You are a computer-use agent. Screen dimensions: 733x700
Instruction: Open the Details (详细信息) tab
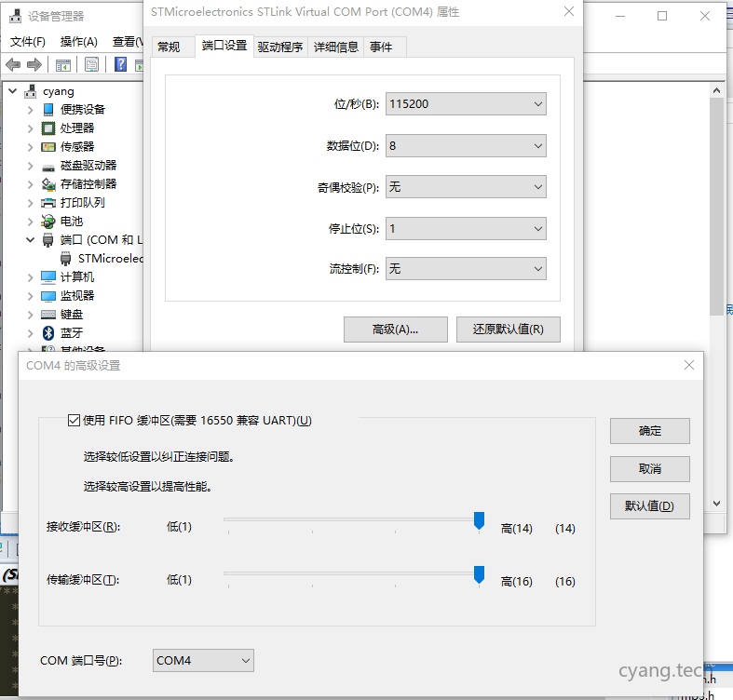click(335, 47)
